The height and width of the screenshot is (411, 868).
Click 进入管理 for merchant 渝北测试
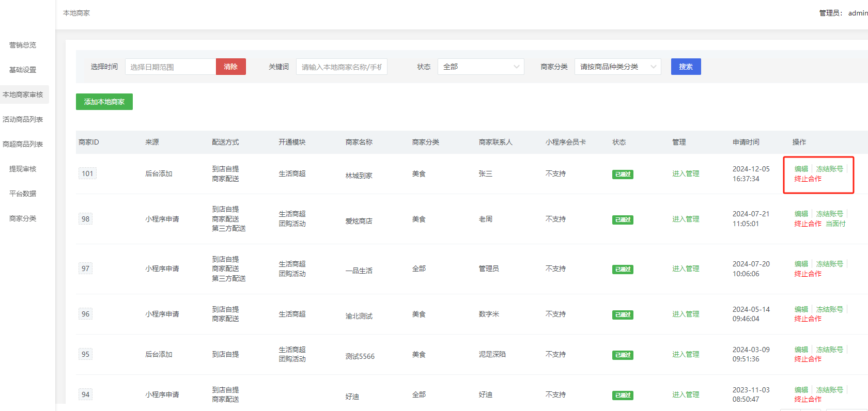(686, 314)
